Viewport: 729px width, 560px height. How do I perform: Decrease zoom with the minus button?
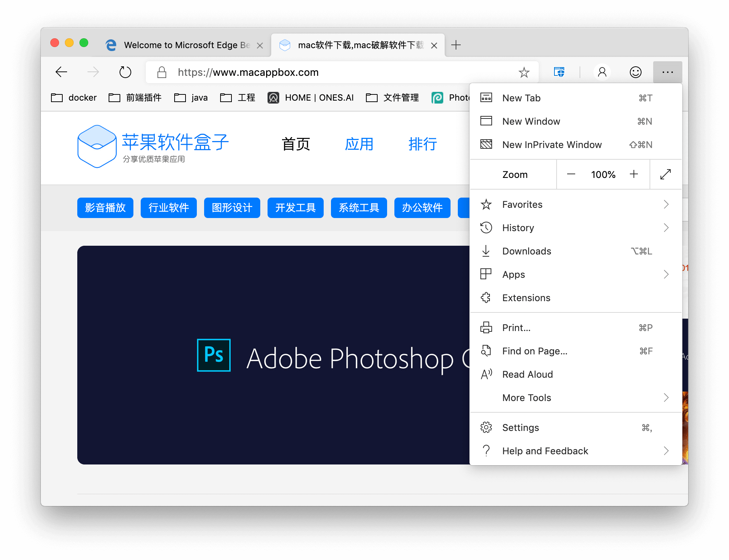[571, 174]
